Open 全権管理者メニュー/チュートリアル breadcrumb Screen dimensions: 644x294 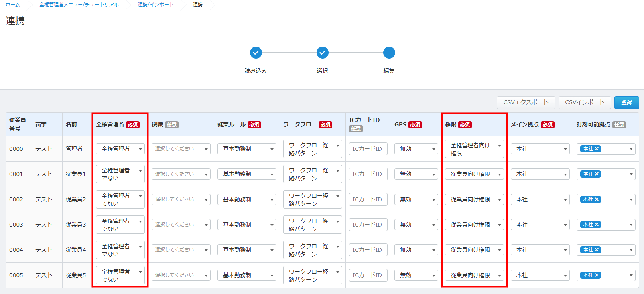79,5
